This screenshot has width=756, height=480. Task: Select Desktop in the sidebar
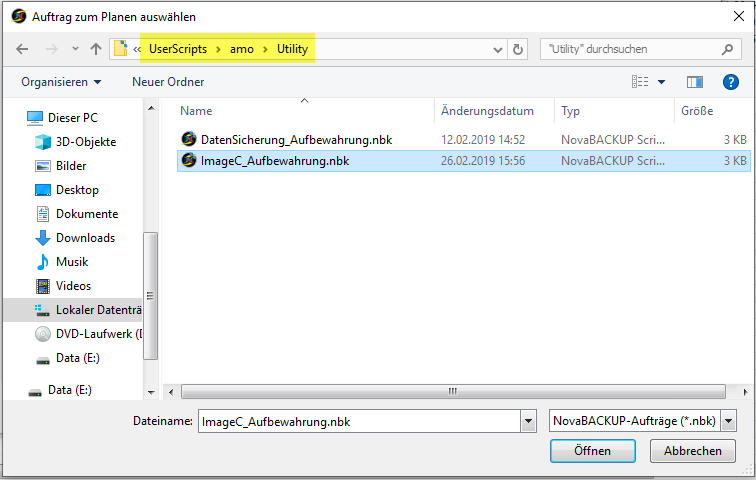pyautogui.click(x=77, y=190)
